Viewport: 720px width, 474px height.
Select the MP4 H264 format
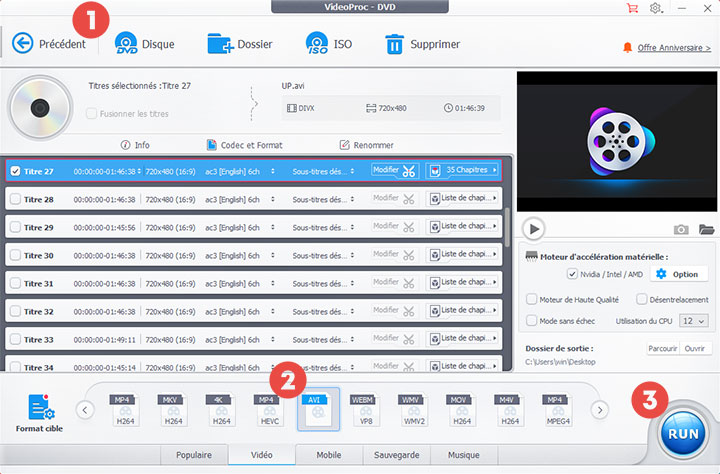(x=125, y=409)
